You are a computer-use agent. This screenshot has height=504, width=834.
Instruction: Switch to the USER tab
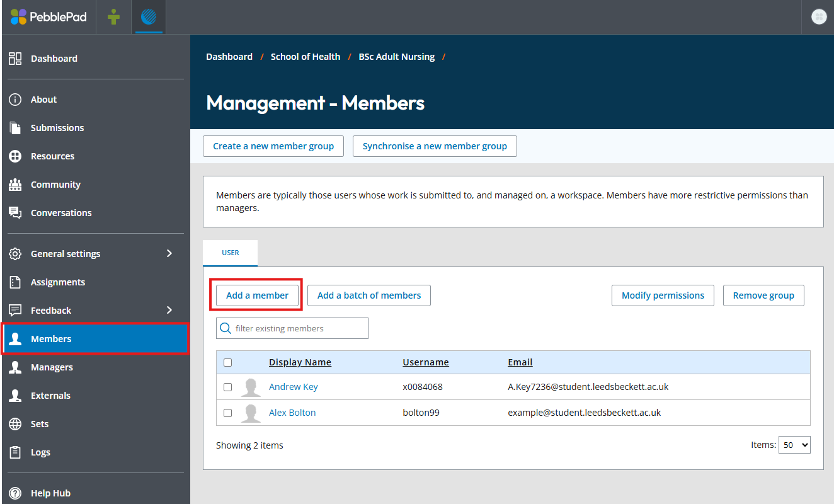(x=230, y=253)
